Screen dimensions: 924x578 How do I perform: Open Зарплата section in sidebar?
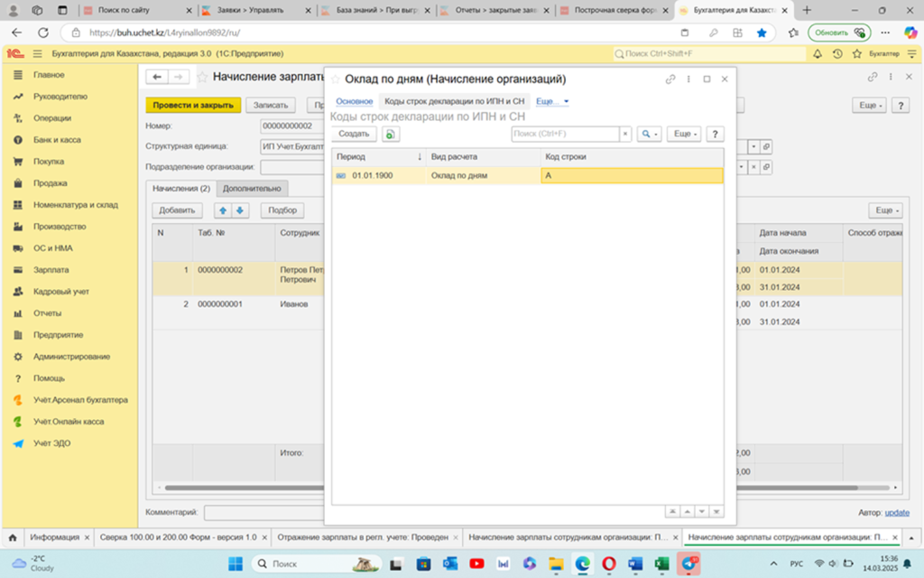(51, 270)
